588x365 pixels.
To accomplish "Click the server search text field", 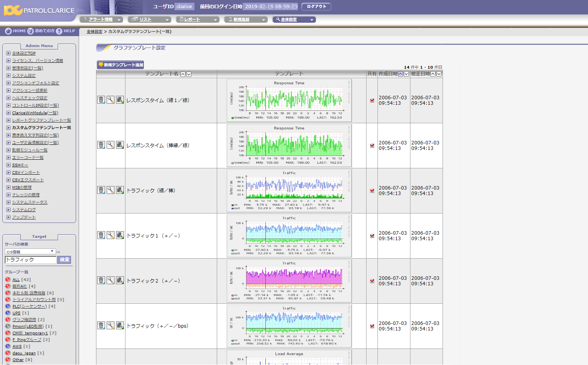I will click(31, 260).
